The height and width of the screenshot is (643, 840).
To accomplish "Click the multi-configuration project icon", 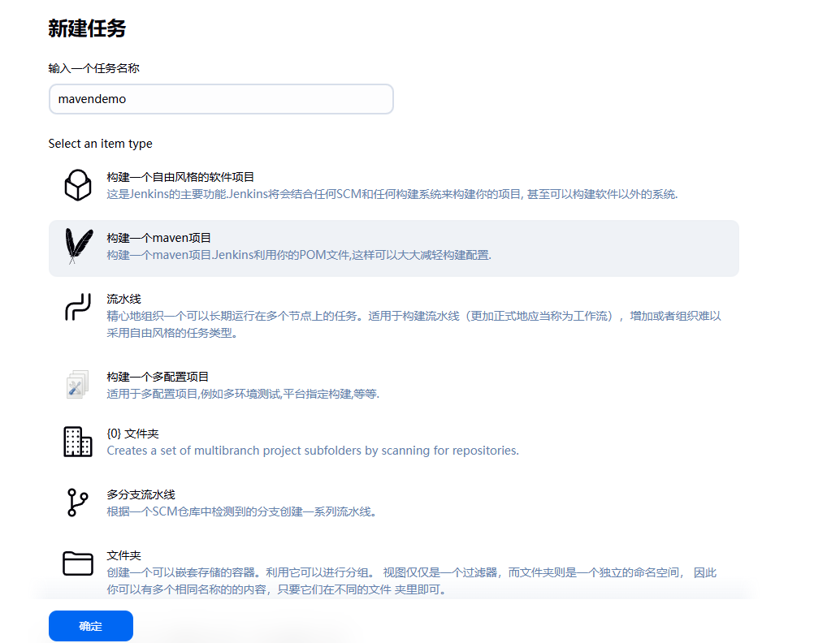I will pos(78,384).
